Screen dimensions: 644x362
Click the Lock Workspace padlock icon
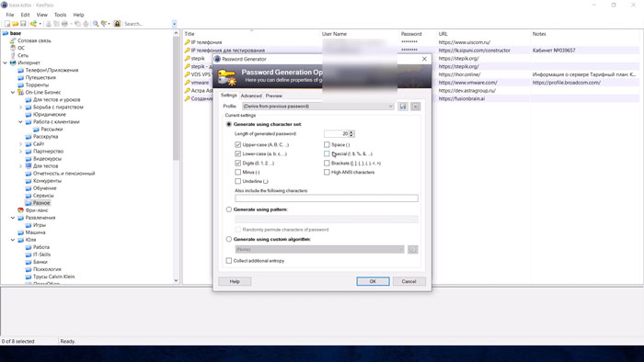[x=117, y=24]
